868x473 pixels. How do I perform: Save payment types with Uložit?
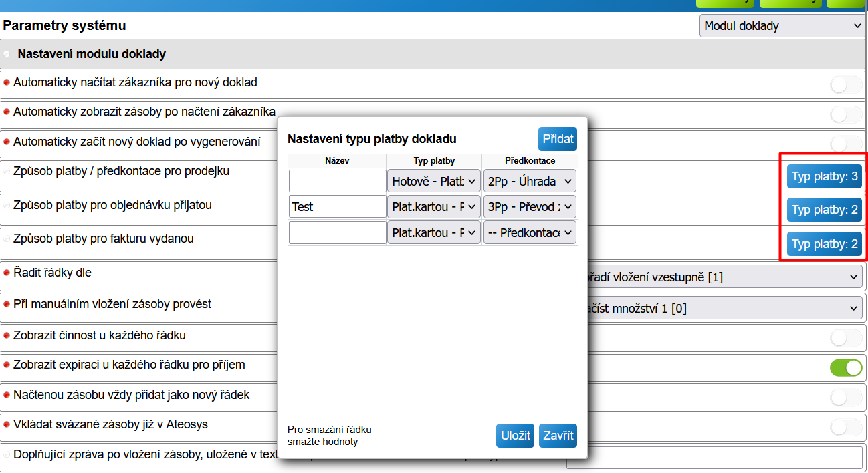516,436
